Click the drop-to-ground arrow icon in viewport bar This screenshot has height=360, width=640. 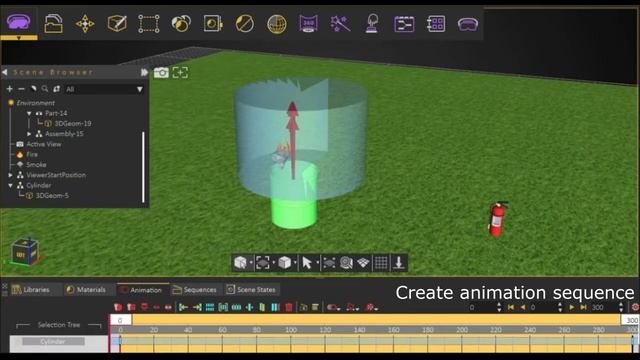coord(399,263)
